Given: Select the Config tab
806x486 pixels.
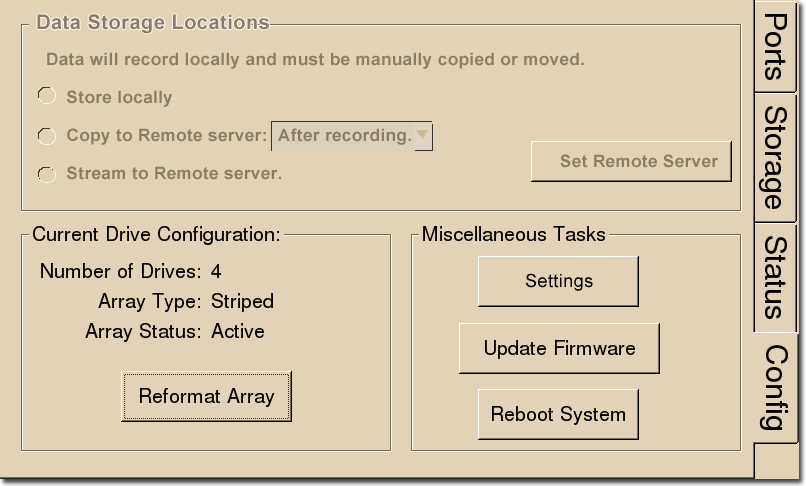Looking at the screenshot, I should 775,388.
